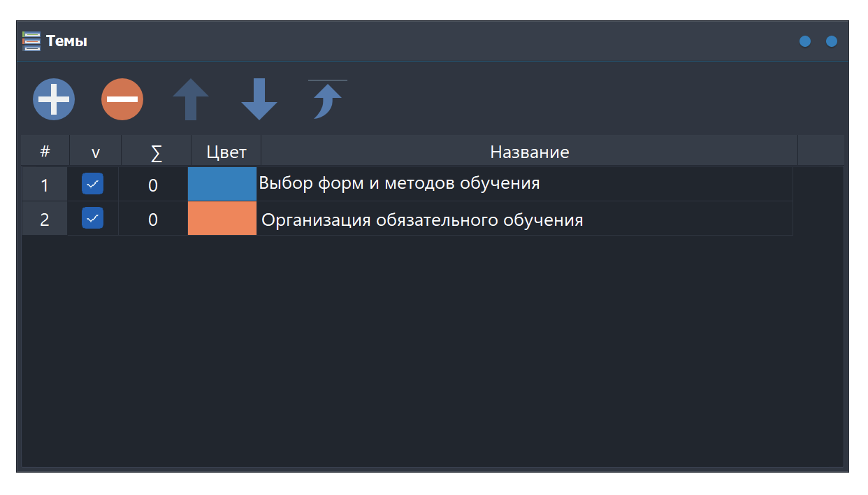Uncheck checkbox for Организация обязательного обучения
868x495 pixels.
pos(92,219)
